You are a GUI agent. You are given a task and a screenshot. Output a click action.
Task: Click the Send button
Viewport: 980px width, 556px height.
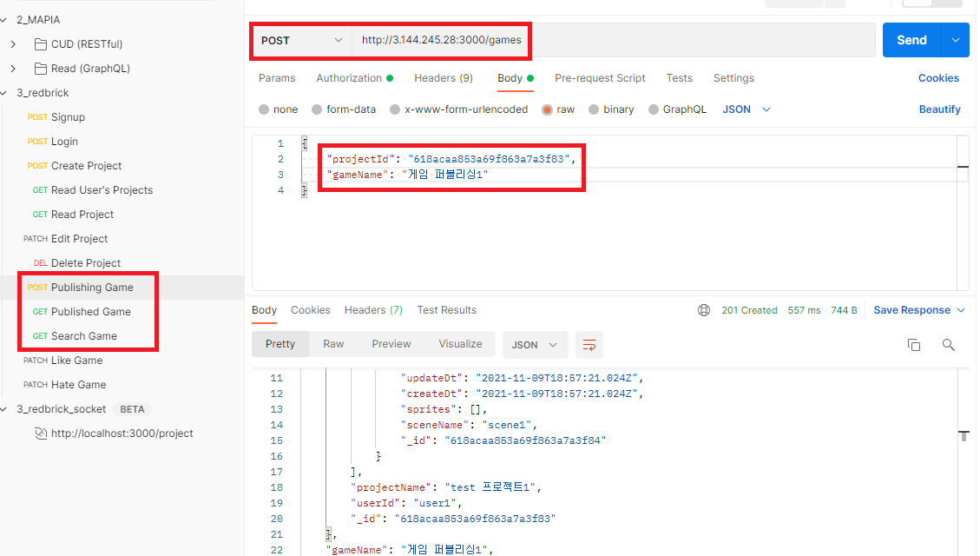(911, 40)
